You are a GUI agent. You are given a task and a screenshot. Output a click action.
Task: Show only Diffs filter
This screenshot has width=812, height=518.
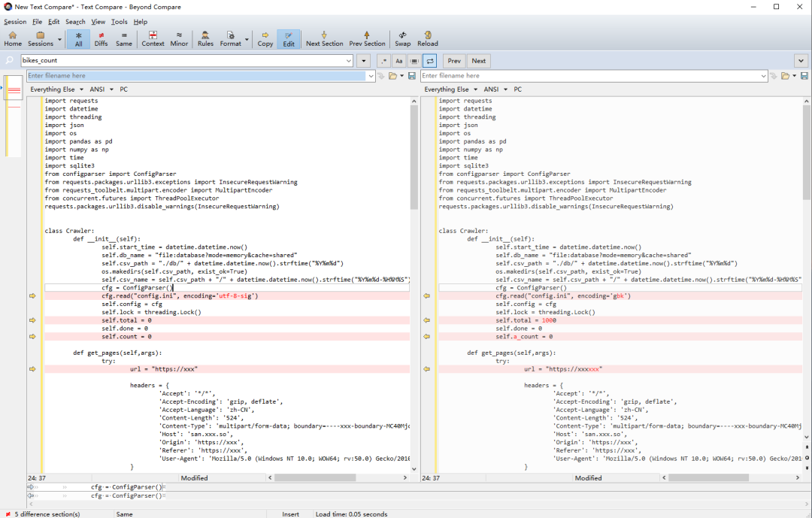[101, 39]
